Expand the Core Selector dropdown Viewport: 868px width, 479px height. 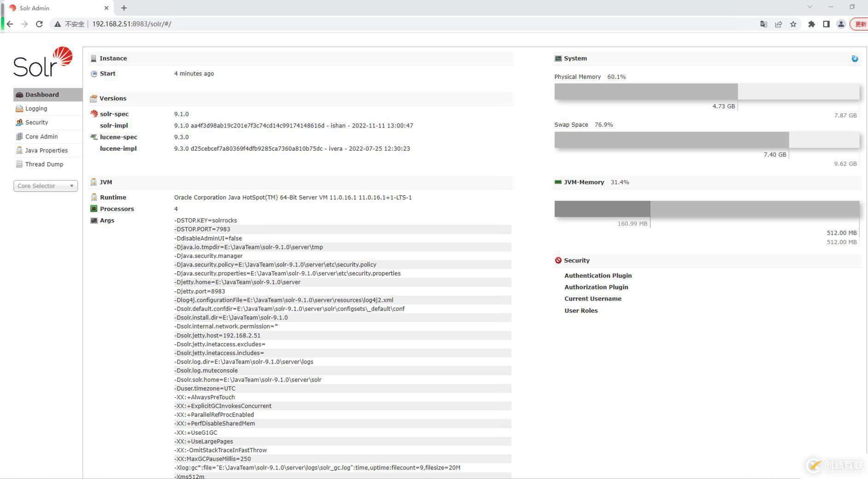coord(46,186)
